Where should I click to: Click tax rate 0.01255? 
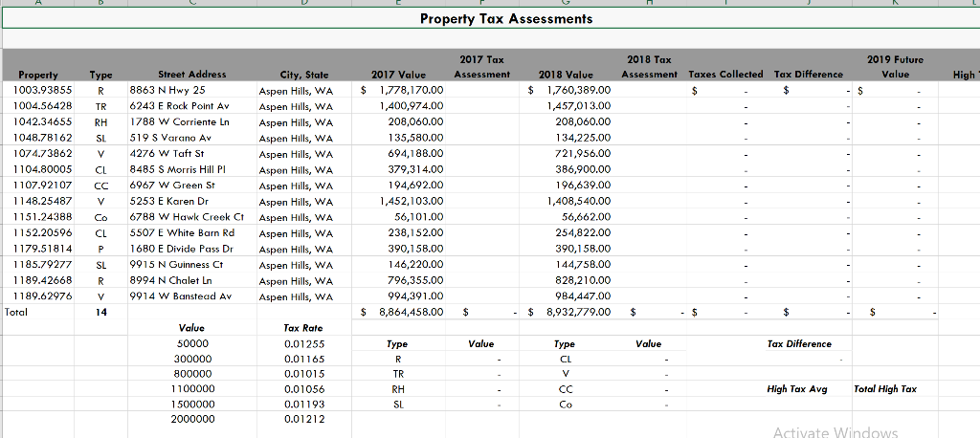click(x=304, y=344)
